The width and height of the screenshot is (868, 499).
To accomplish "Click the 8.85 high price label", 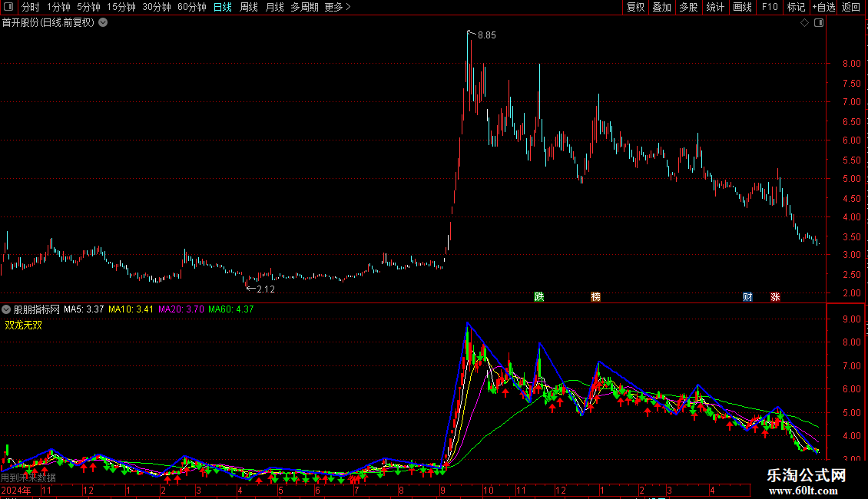I will click(x=486, y=35).
